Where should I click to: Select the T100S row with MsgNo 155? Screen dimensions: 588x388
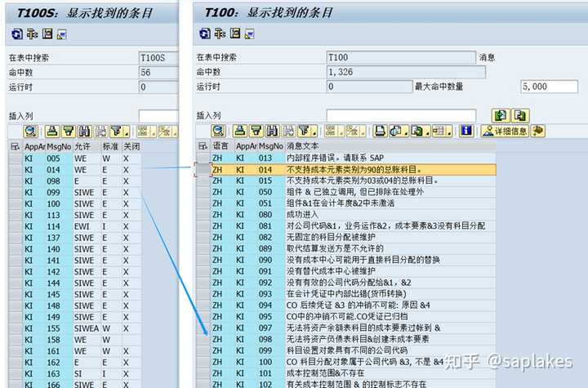(x=75, y=328)
